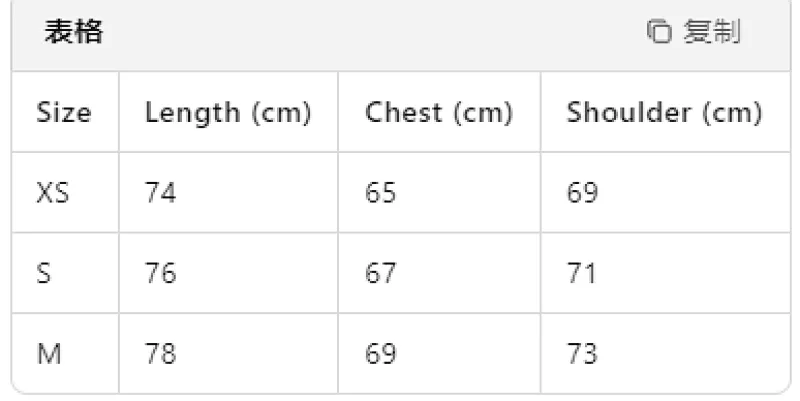The image size is (800, 401).
Task: Click the S shoulder value 71
Action: point(581,273)
